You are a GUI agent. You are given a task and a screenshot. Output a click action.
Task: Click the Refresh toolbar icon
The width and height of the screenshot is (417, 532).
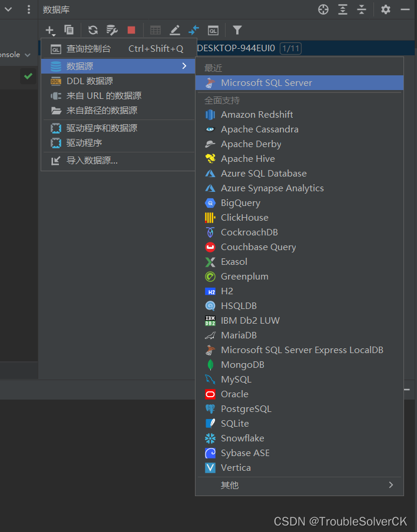(92, 30)
